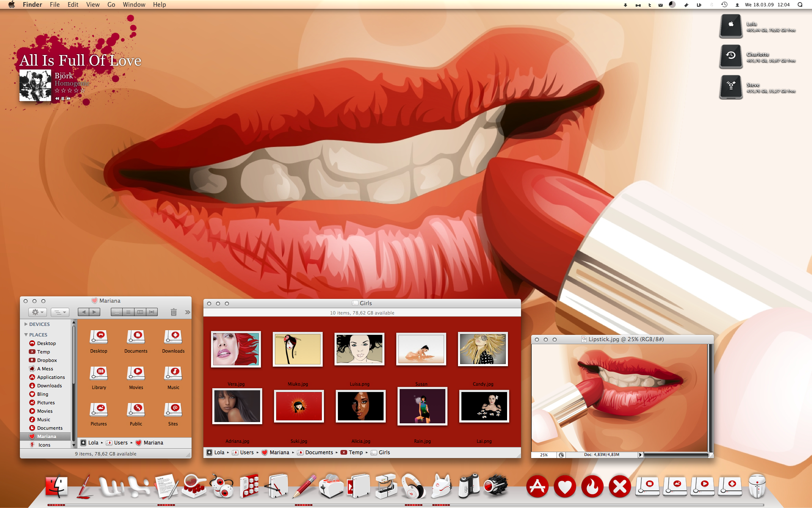Open Finder from the dock
The image size is (812, 508).
coord(56,487)
